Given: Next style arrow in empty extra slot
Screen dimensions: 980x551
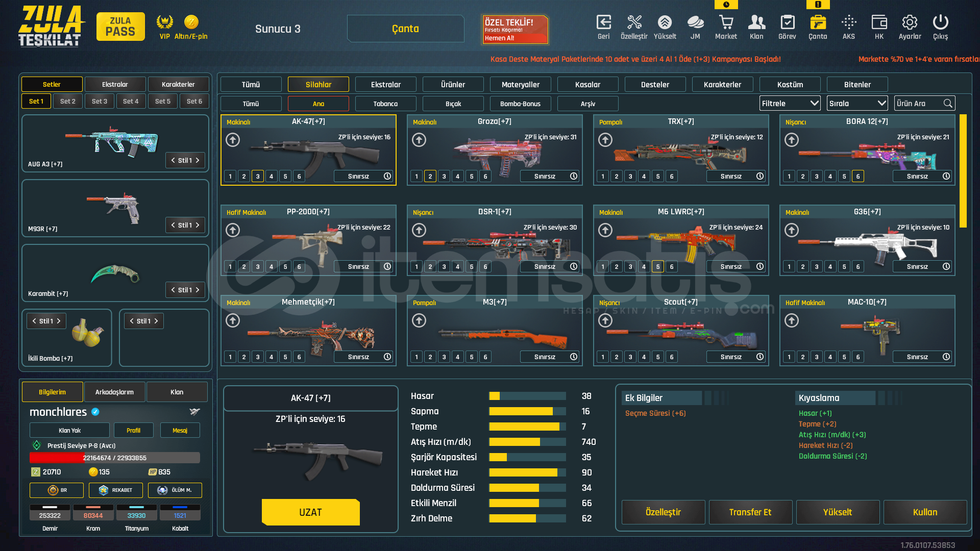Looking at the screenshot, I should pyautogui.click(x=156, y=321).
